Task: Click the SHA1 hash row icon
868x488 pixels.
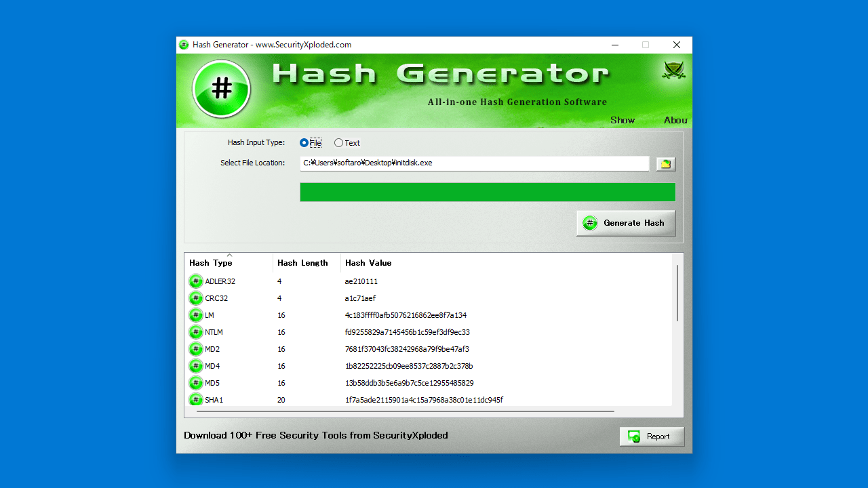Action: [x=196, y=400]
